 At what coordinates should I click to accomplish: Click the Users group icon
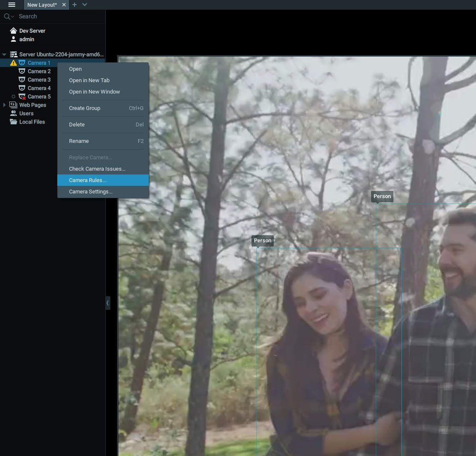tap(13, 113)
